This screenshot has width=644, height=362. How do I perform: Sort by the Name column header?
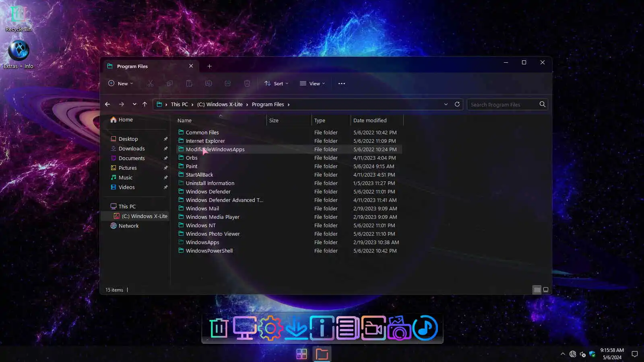[x=221, y=120]
